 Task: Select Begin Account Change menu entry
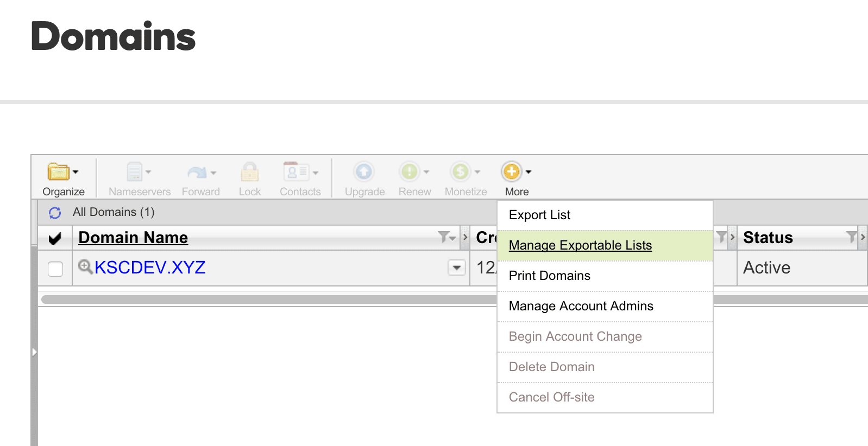pos(605,337)
